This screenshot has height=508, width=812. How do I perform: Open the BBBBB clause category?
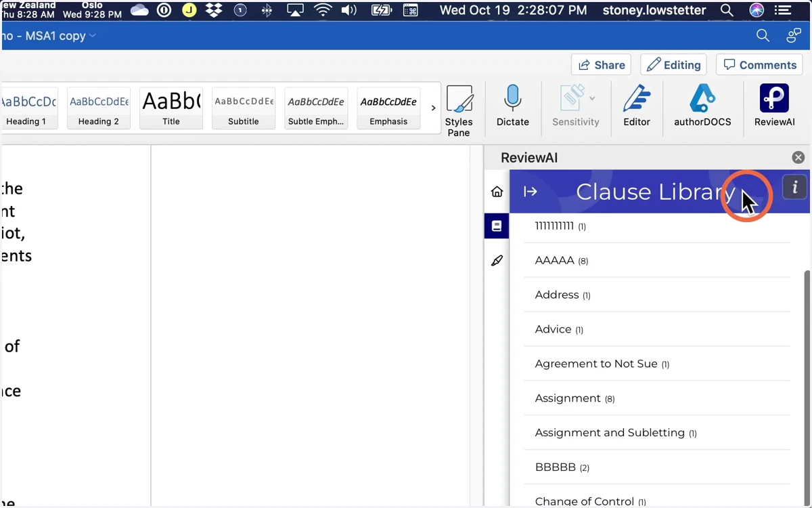(657, 468)
